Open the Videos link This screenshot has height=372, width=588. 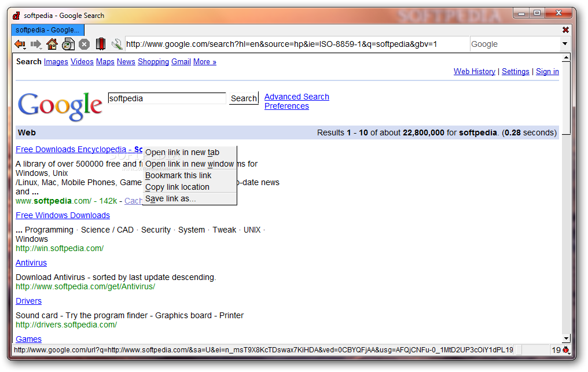pos(82,61)
